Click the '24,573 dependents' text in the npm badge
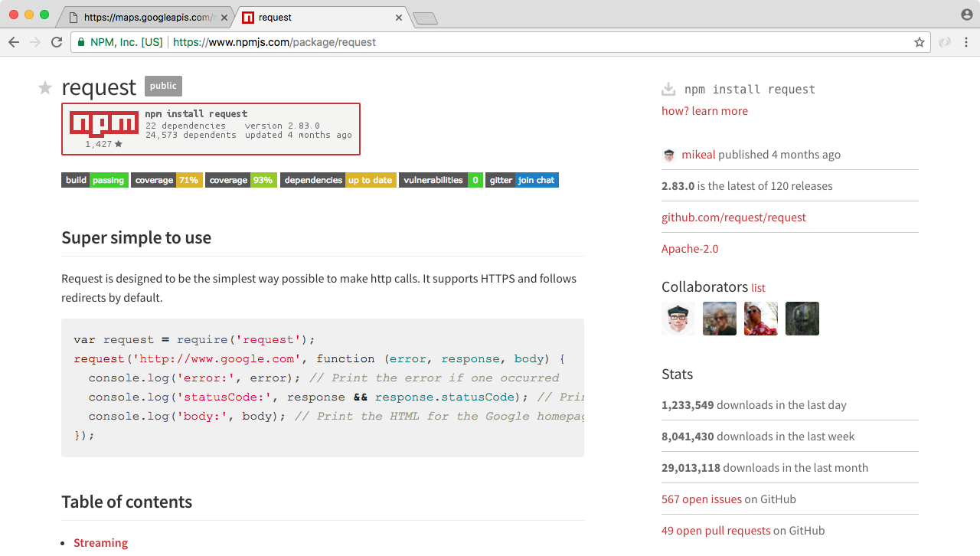Viewport: 980px width, 556px height. click(x=191, y=135)
